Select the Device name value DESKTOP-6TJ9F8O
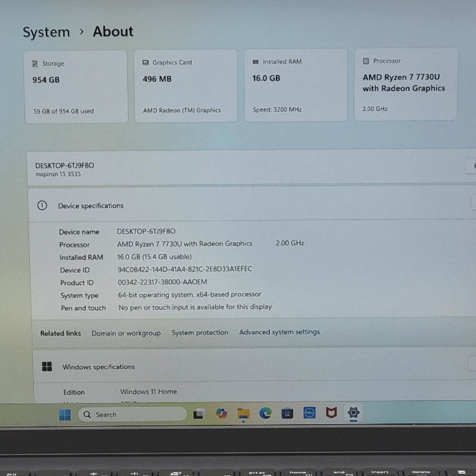The image size is (476, 476). 146,231
